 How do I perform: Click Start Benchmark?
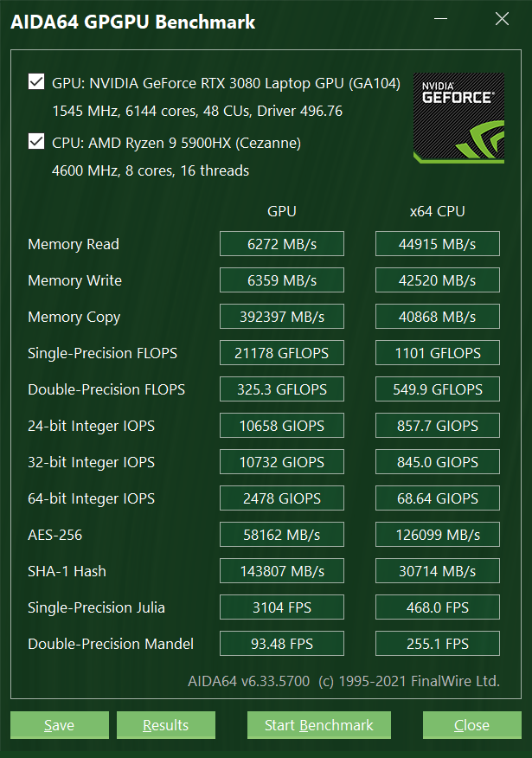318,725
